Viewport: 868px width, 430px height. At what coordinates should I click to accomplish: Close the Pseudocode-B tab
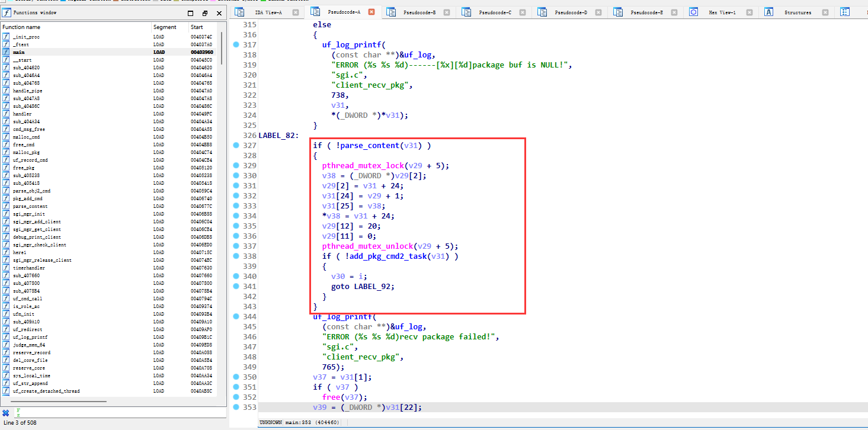tap(447, 12)
